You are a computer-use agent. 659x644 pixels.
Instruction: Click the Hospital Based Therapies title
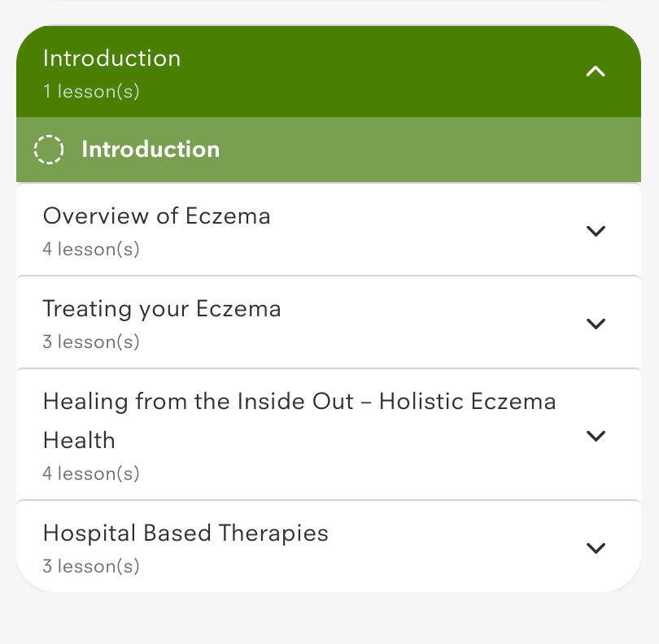(x=185, y=533)
